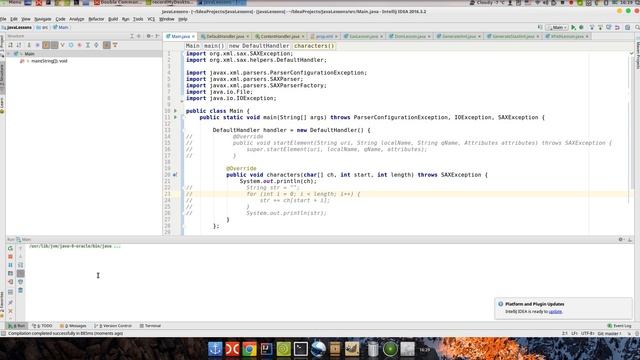Open the Refactor menu
The width and height of the screenshot is (640, 360).
[x=96, y=19]
